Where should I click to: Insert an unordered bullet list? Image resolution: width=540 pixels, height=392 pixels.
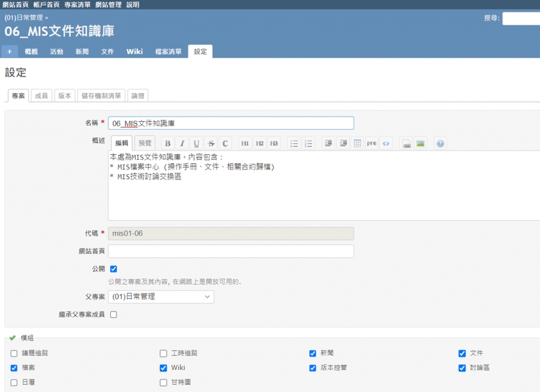click(x=294, y=143)
